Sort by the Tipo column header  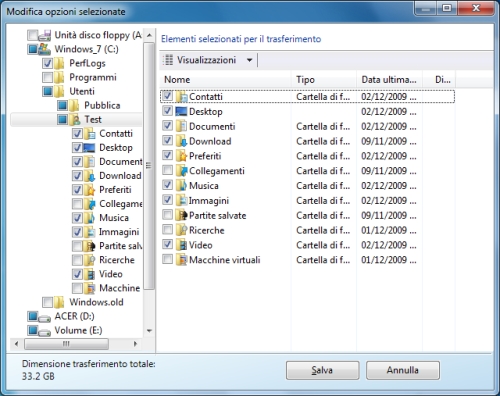[x=324, y=80]
